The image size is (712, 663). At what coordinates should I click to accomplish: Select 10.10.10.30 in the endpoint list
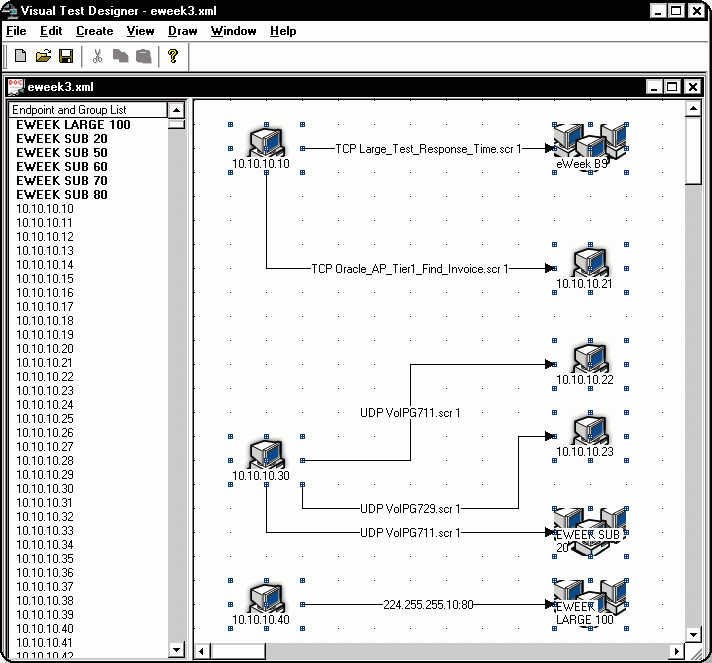tap(45, 489)
